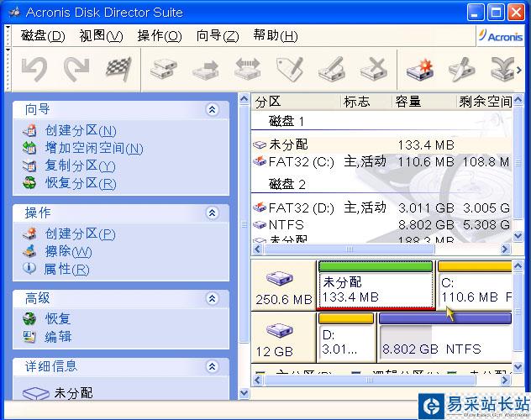Viewport: 531px width, 420px height.
Task: Click left sidebar scrollbar down arrow
Action: click(244, 393)
